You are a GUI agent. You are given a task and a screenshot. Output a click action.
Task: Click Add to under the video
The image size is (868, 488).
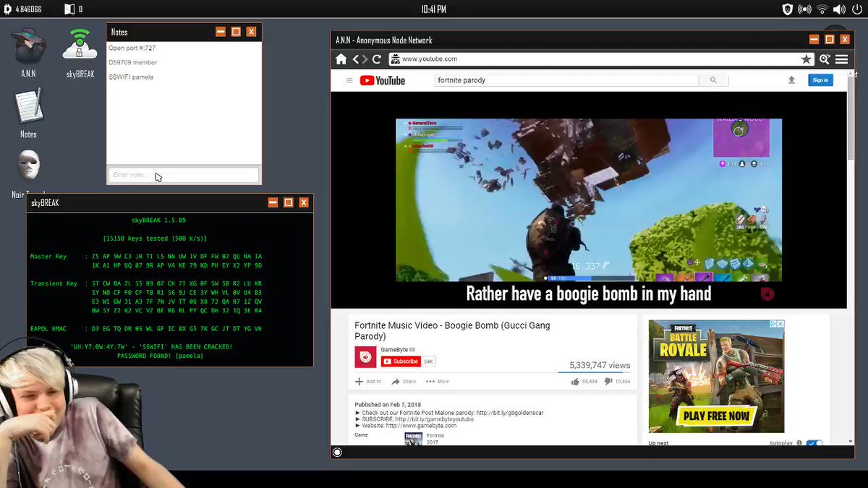tap(368, 381)
